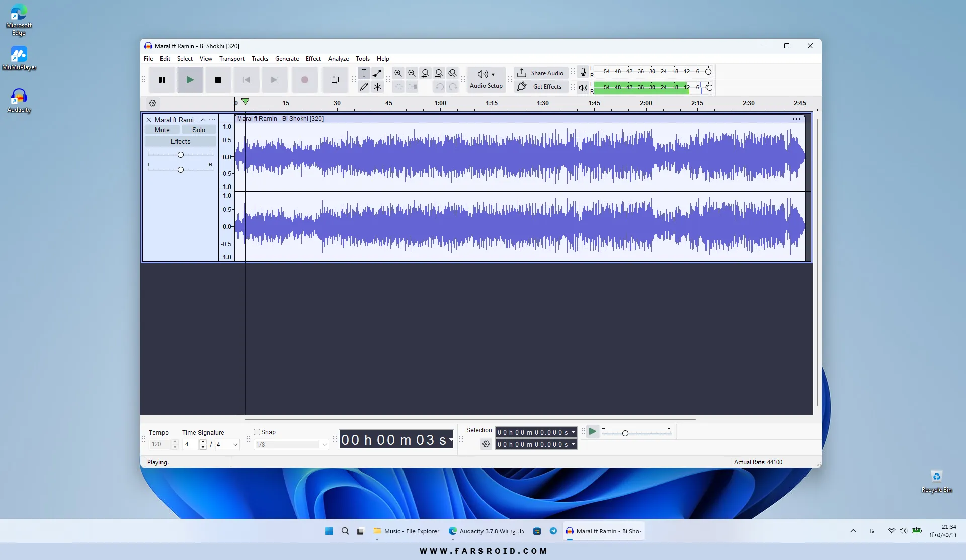Click the Zoom Toggle icon
Image resolution: width=966 pixels, height=560 pixels.
[x=452, y=73]
